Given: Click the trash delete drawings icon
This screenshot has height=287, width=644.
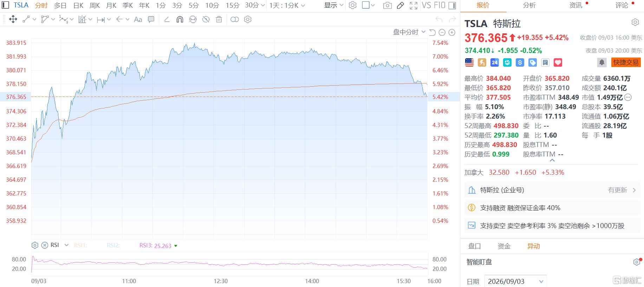Looking at the screenshot, I should coord(219,20).
